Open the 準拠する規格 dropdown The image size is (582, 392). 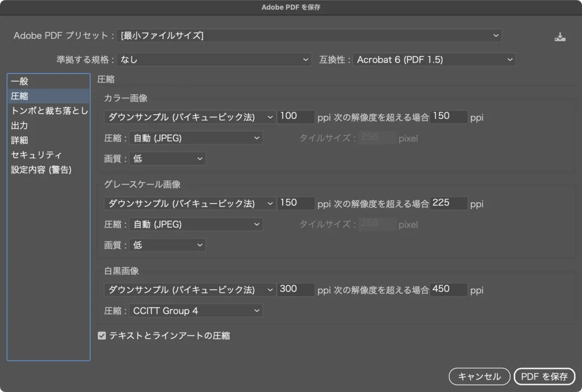click(214, 60)
